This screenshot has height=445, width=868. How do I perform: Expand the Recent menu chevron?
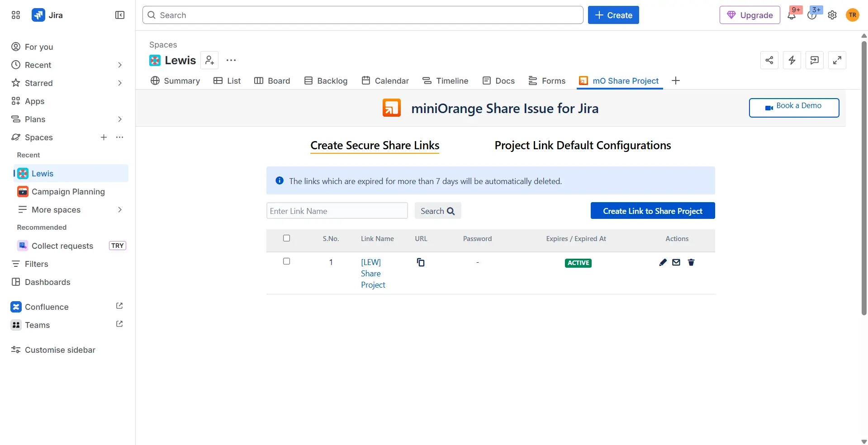120,65
